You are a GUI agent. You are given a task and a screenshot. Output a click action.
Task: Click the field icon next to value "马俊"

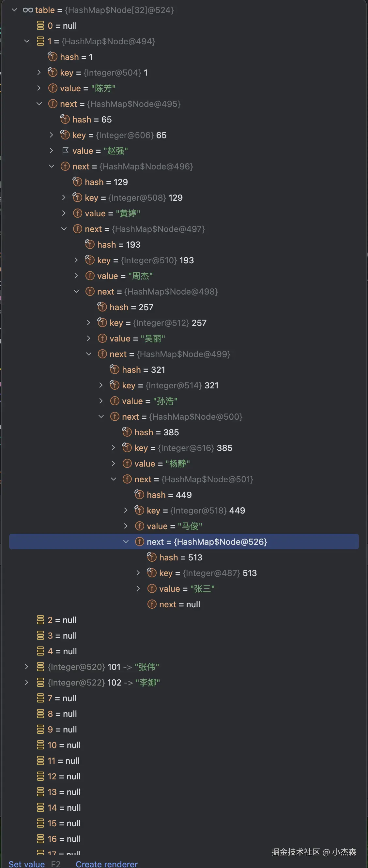(x=139, y=526)
